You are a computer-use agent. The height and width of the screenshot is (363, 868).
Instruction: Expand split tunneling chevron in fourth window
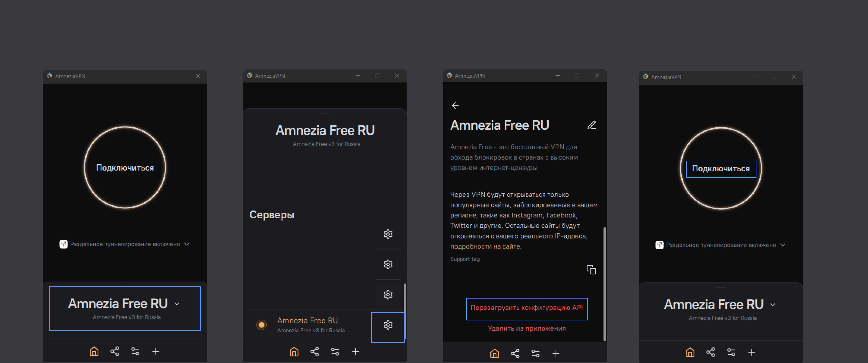tap(783, 245)
